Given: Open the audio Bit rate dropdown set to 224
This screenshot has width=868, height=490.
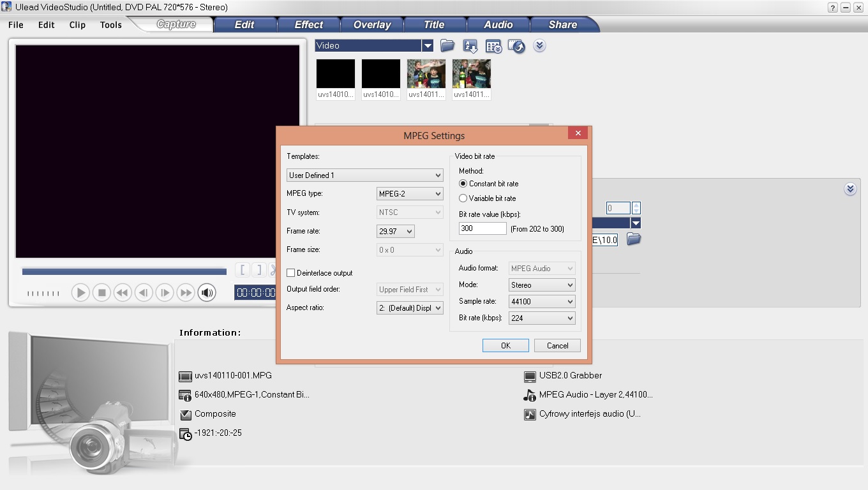Looking at the screenshot, I should point(542,318).
